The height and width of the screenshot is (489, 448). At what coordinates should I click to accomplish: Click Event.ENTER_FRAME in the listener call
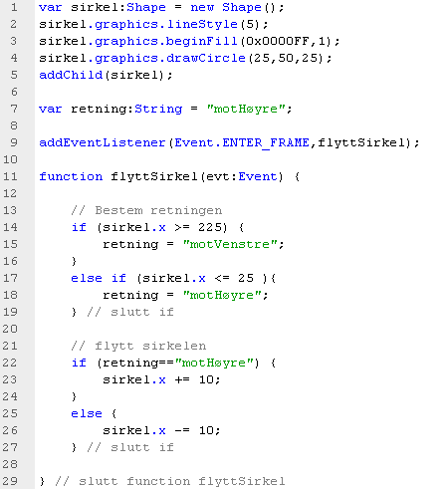pos(242,142)
